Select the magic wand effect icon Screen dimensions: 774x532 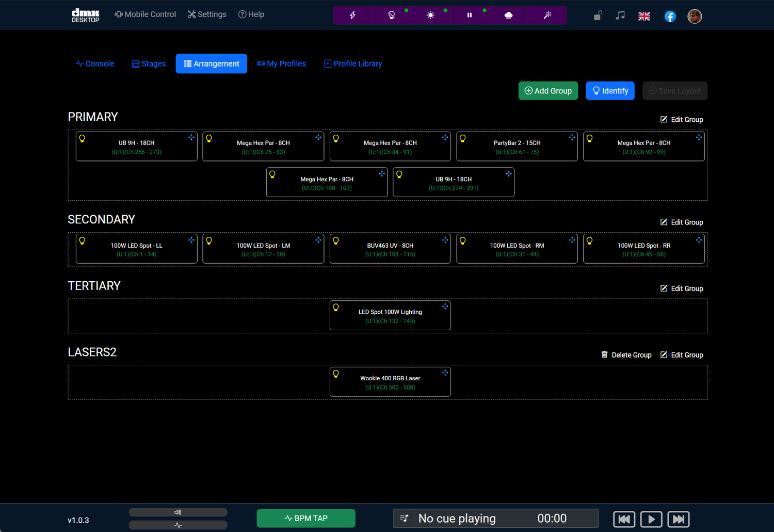[x=547, y=15]
